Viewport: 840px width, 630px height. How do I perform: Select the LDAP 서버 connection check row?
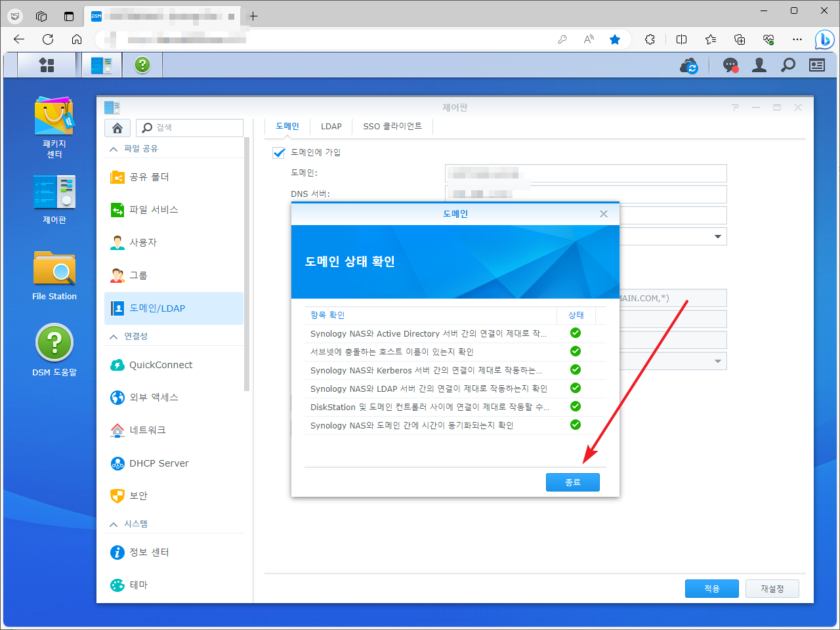pos(455,388)
